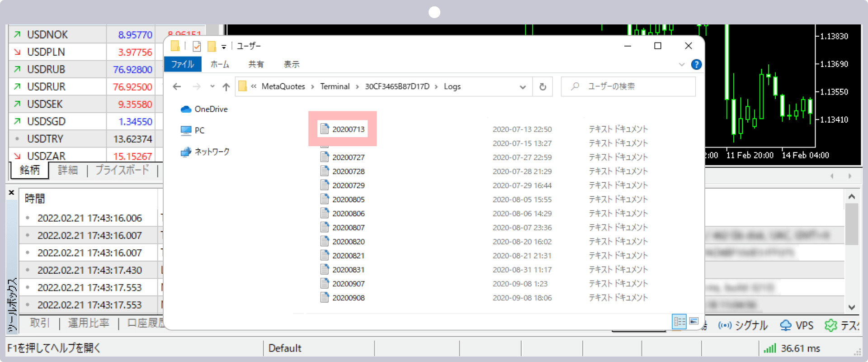Screen dimensions: 868x362
Task: Open the 運用比率 toolbox tab
Action: click(x=89, y=323)
